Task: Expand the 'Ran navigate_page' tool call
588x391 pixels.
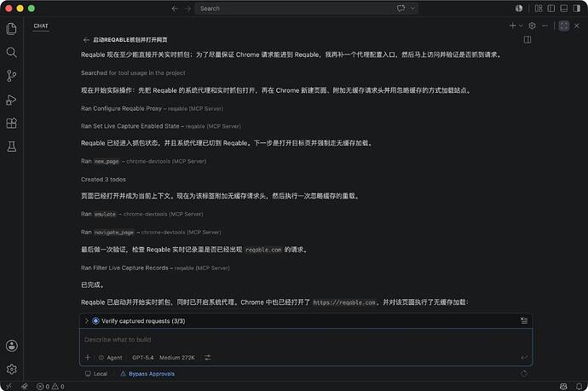Action: click(151, 232)
